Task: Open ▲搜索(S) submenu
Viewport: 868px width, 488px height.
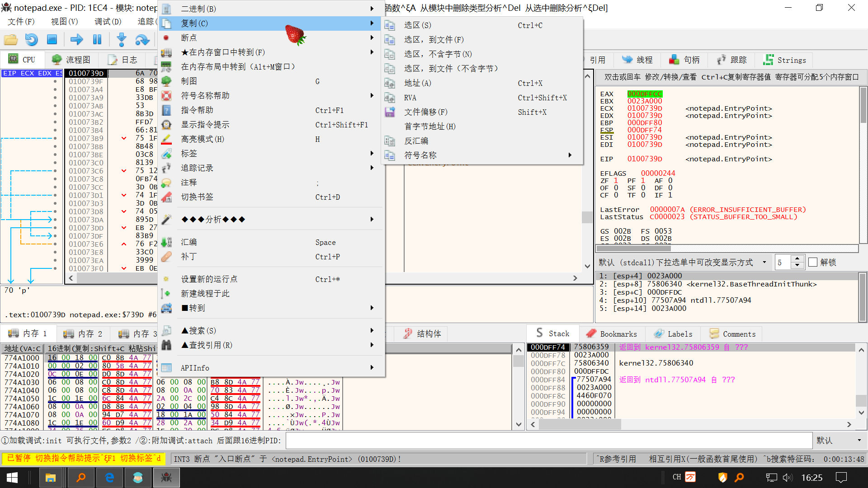Action: [271, 331]
